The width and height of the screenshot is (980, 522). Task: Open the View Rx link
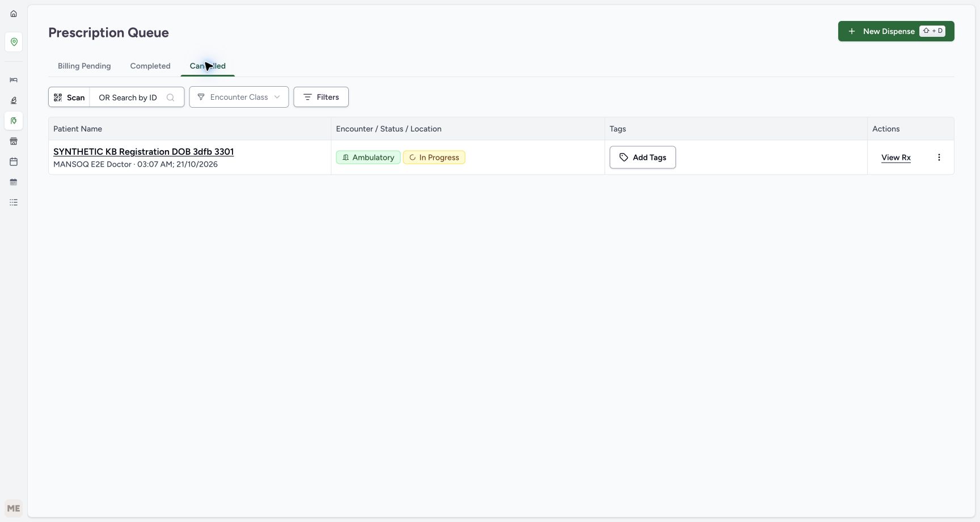click(896, 158)
